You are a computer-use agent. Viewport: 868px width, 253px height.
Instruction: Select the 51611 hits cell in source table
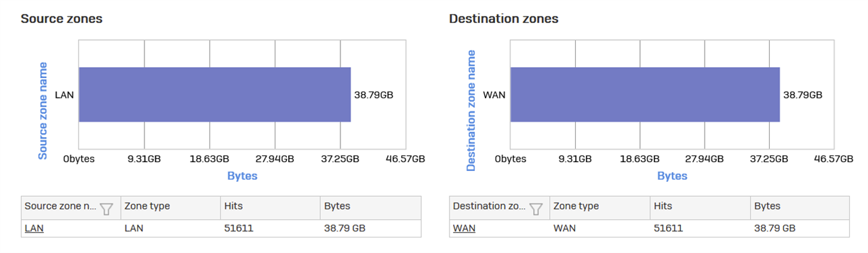(270, 229)
